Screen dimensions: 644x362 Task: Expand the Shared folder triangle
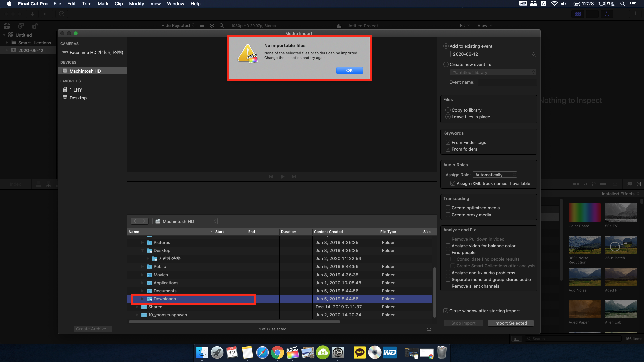[x=137, y=307]
